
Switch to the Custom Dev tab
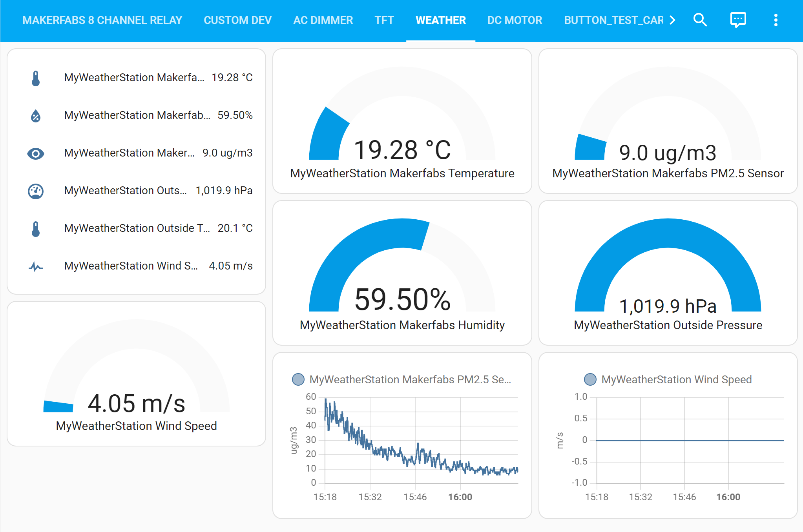click(237, 20)
